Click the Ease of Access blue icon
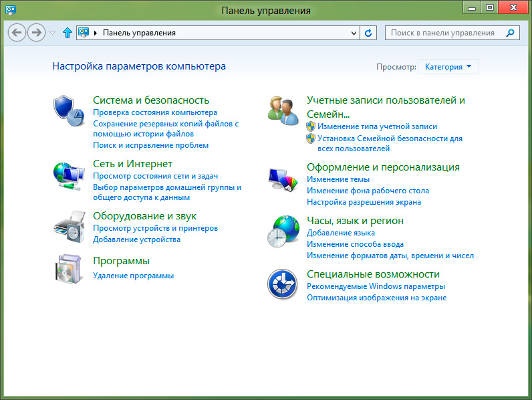 click(283, 284)
